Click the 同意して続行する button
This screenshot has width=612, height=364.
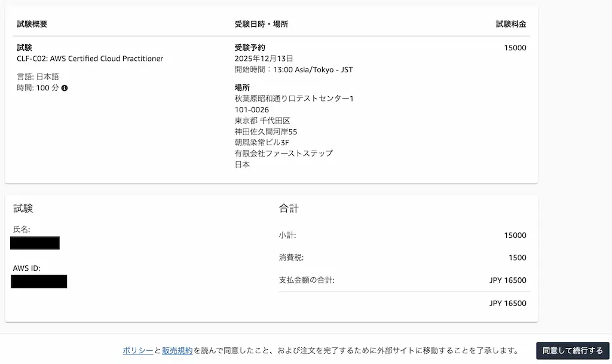tap(573, 351)
